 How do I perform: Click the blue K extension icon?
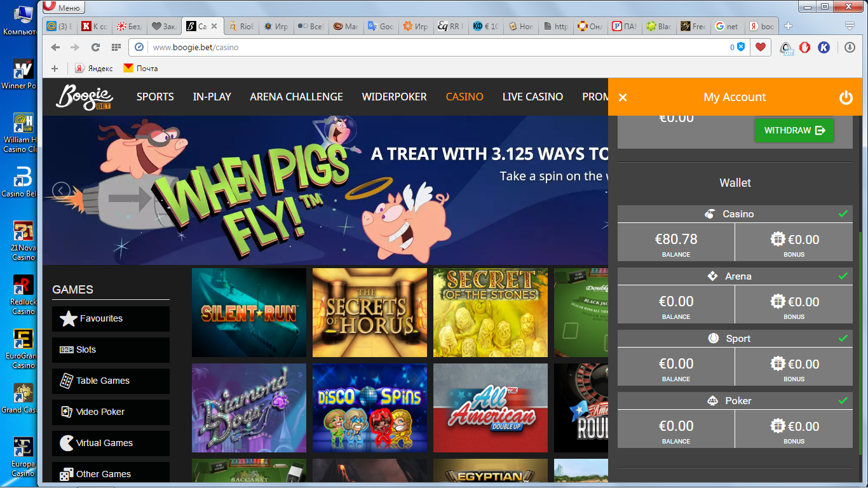tap(824, 47)
